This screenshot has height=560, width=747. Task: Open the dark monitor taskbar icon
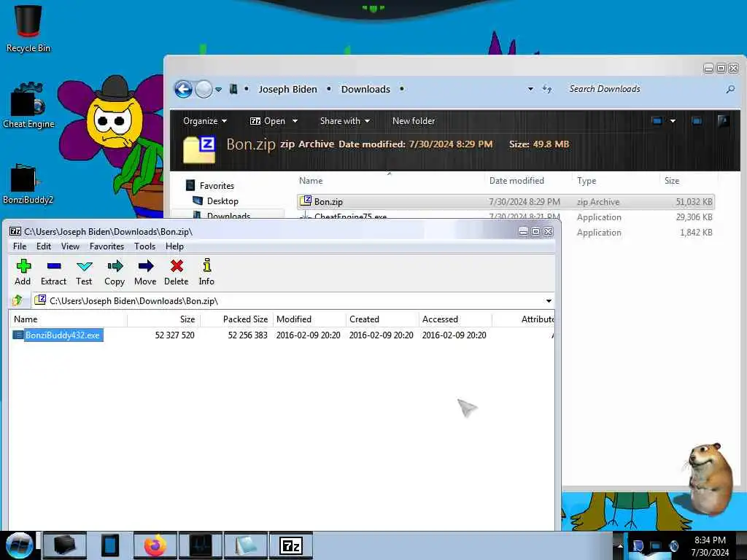pos(201,545)
